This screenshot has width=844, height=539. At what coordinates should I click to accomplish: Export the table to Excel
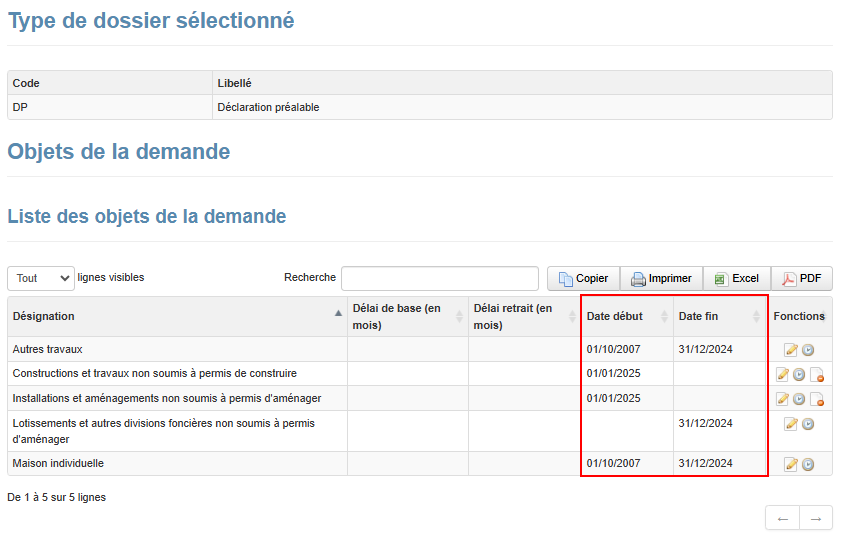(736, 279)
